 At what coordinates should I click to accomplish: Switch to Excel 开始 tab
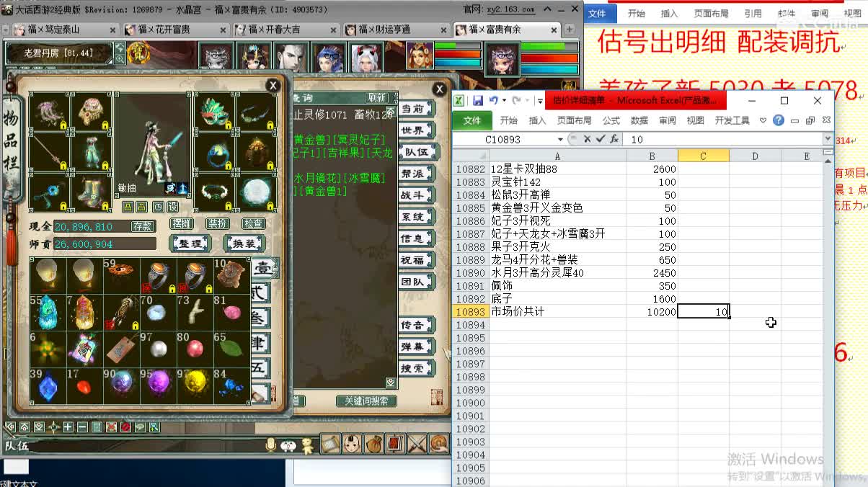point(509,120)
